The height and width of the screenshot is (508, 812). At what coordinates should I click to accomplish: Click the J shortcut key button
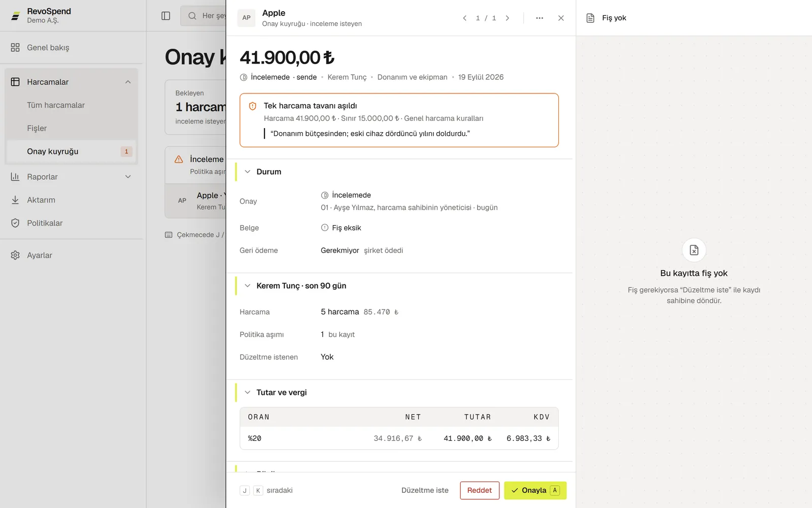pos(245,490)
